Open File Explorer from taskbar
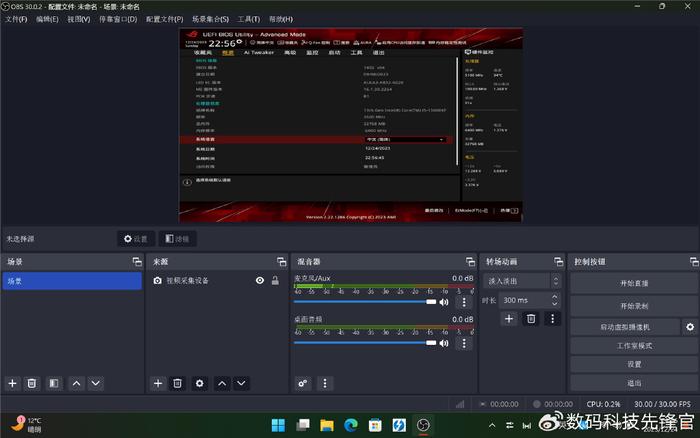The height and width of the screenshot is (438, 700). (x=327, y=425)
